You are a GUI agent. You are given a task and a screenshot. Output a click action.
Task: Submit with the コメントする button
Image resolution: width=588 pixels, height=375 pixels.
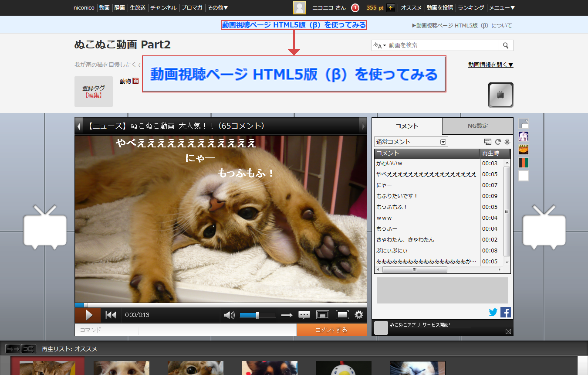(331, 330)
